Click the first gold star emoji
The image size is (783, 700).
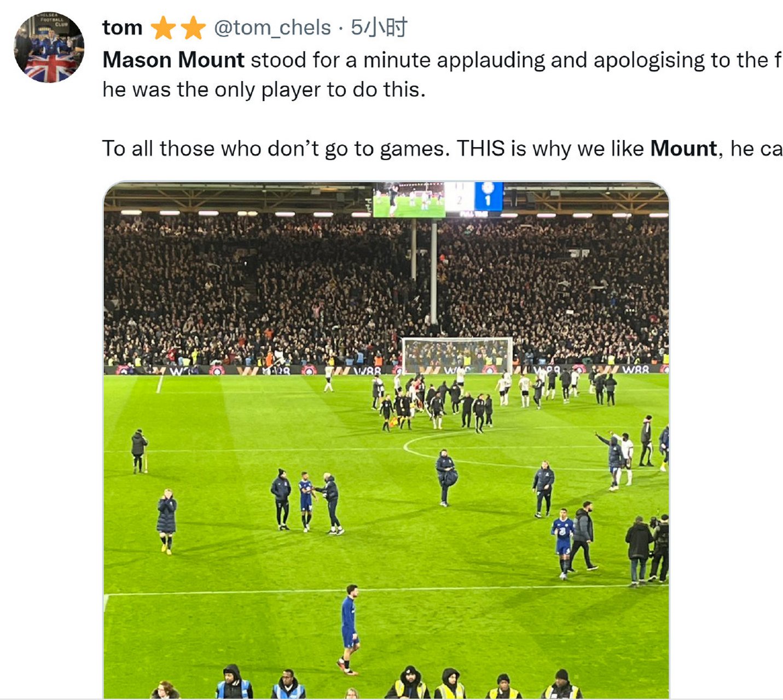[163, 27]
